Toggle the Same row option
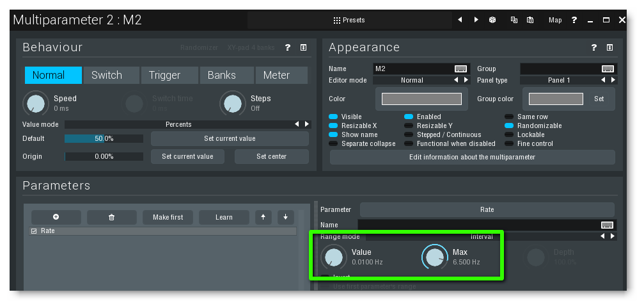The height and width of the screenshot is (308, 644). (509, 117)
